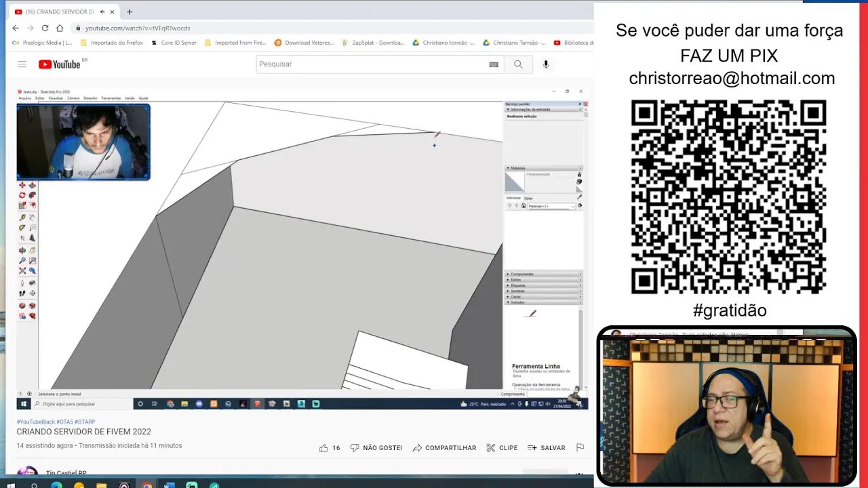Go back with the browser arrow
The height and width of the screenshot is (488, 868).
[16, 28]
